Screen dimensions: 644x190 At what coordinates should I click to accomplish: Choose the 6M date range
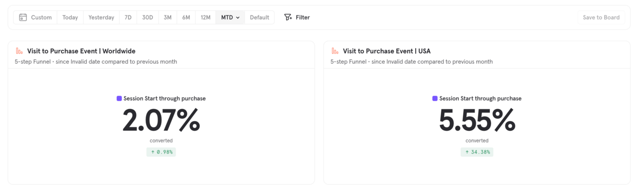point(186,17)
